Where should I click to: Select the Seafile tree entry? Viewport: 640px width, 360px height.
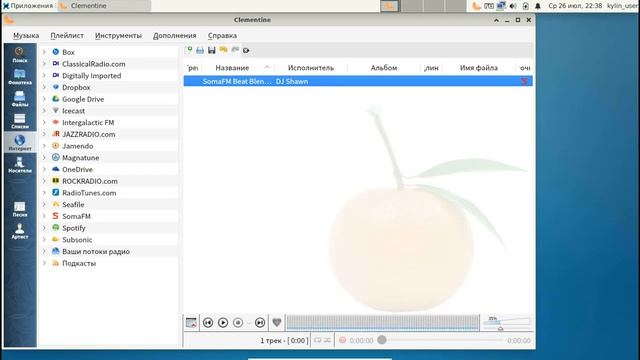pyautogui.click(x=73, y=204)
